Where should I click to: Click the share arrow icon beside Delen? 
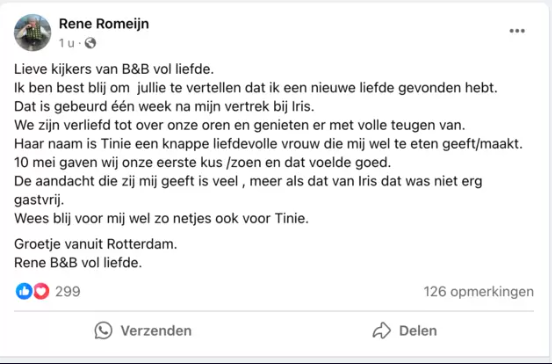coord(382,331)
